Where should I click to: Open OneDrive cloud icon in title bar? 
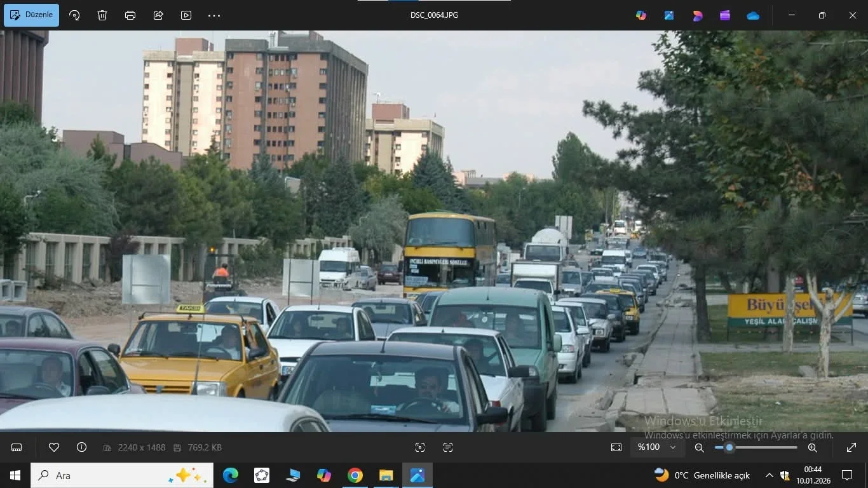pos(753,15)
